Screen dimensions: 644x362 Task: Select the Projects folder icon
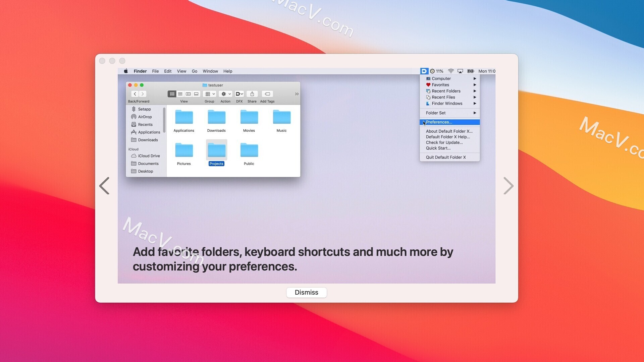click(x=216, y=150)
